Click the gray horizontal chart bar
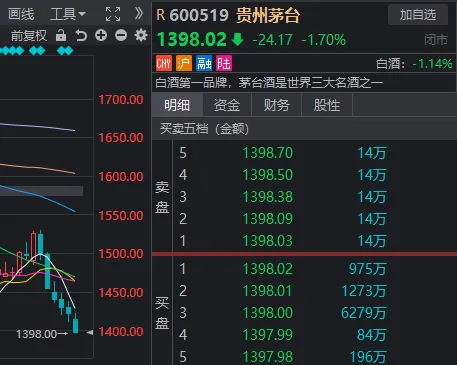Screen dimensions: 457x365 coord(41,191)
